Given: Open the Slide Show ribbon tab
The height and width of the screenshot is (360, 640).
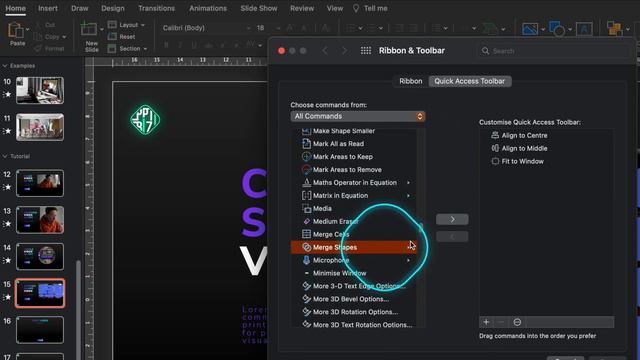Looking at the screenshot, I should click(259, 8).
